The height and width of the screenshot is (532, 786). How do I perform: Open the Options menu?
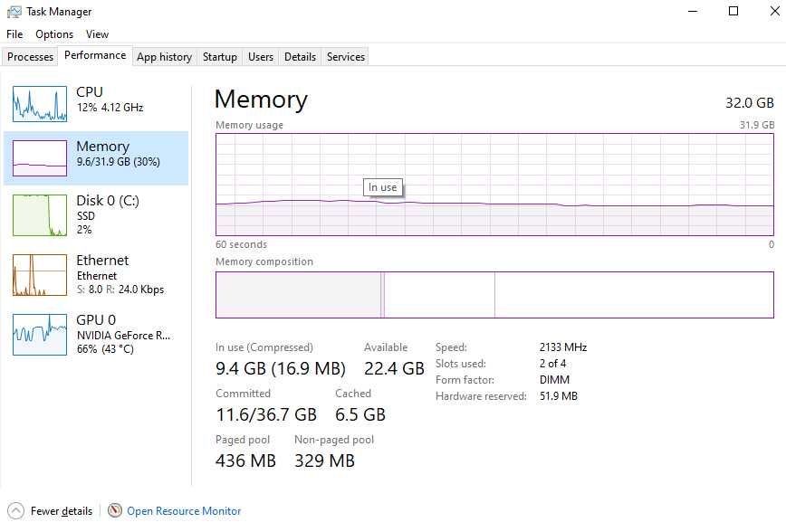54,34
